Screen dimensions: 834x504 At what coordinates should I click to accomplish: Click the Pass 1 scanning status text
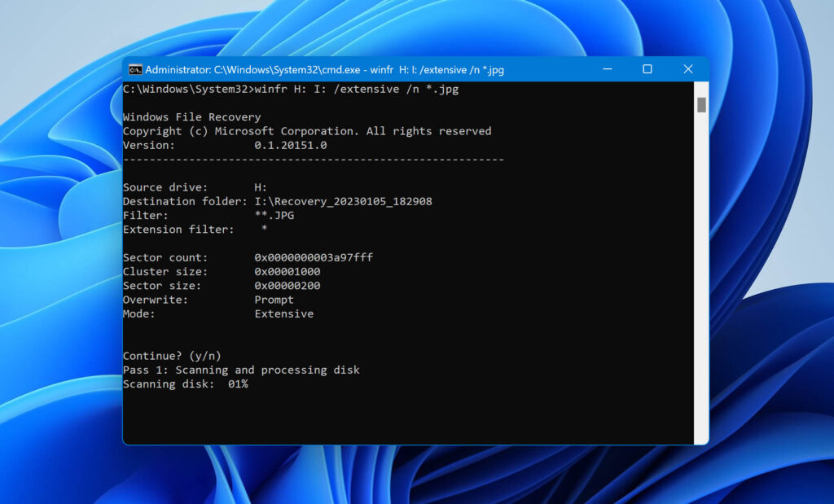pyautogui.click(x=241, y=370)
